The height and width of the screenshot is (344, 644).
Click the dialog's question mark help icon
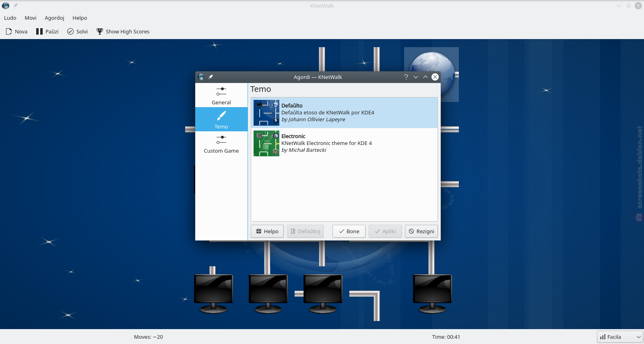[x=406, y=77]
